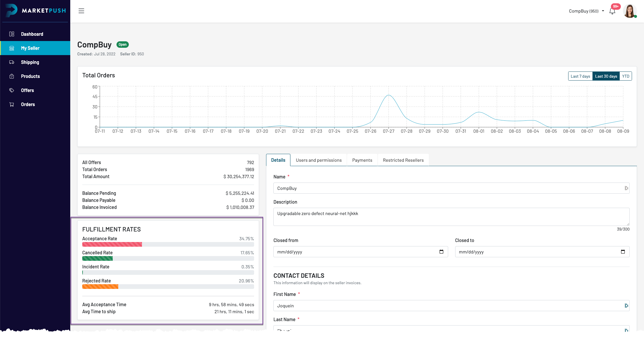Open Orders cart in sidebar
Screen dimensions: 644x339
point(12,104)
